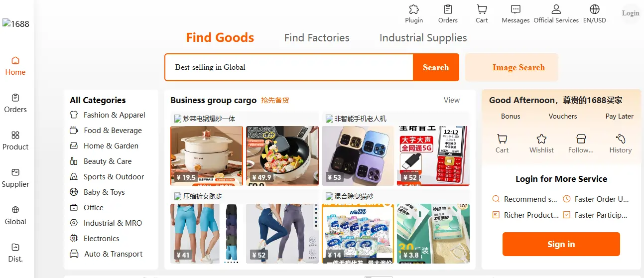Open the Follow store icon
Viewport: 644px width, 278px height.
coord(581,139)
